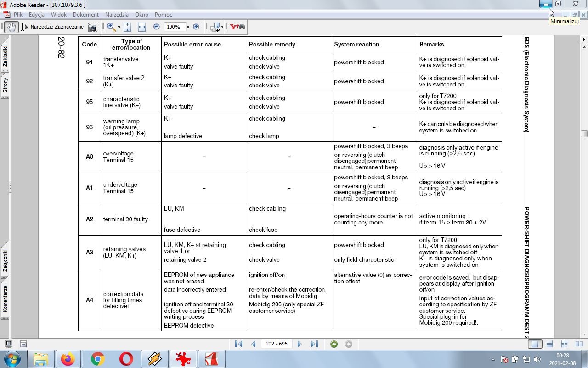
Task: Click the fit page height icon
Action: 127,27
